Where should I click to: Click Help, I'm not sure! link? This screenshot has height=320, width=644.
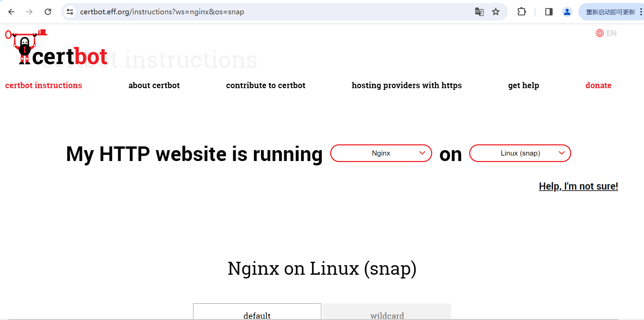[x=578, y=186]
